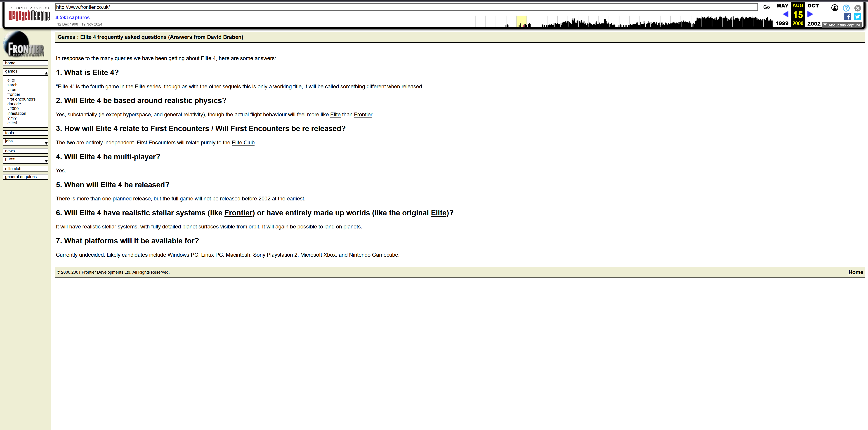Expand the press menu arrow
The height and width of the screenshot is (430, 868).
point(46,161)
